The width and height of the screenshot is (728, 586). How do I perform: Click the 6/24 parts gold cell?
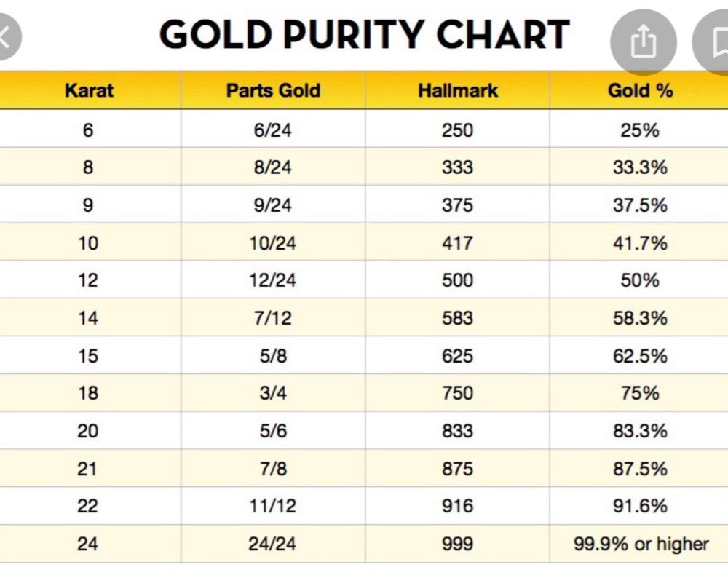click(x=273, y=130)
